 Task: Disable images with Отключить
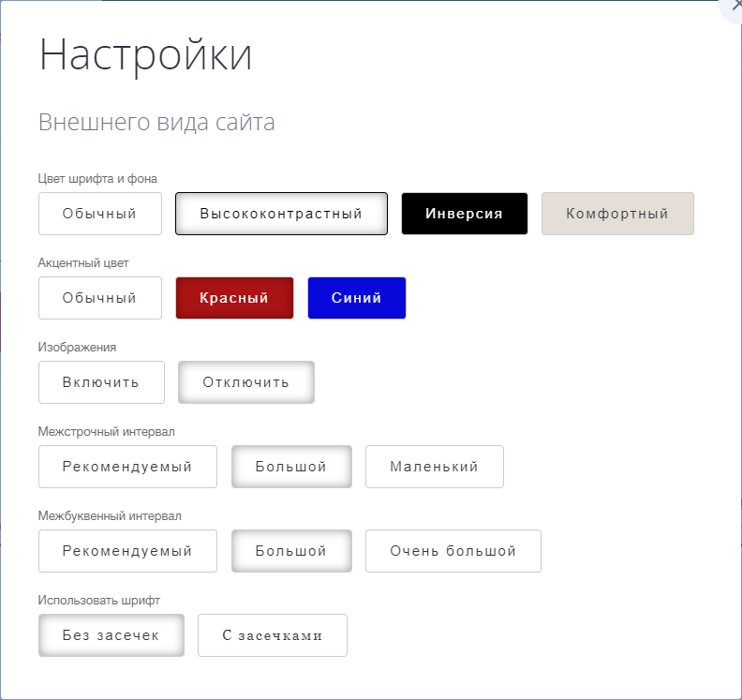(246, 382)
